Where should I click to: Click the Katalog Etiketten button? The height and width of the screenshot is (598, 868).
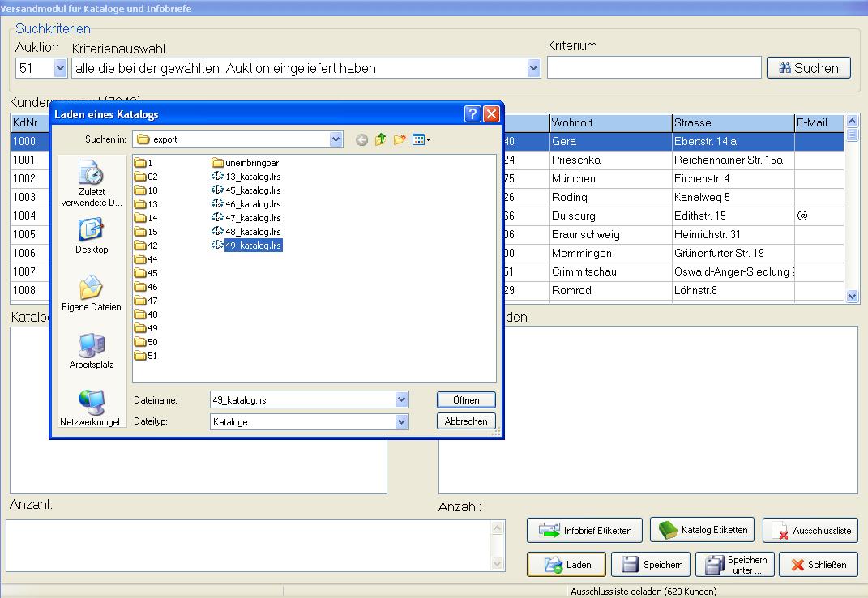702,530
